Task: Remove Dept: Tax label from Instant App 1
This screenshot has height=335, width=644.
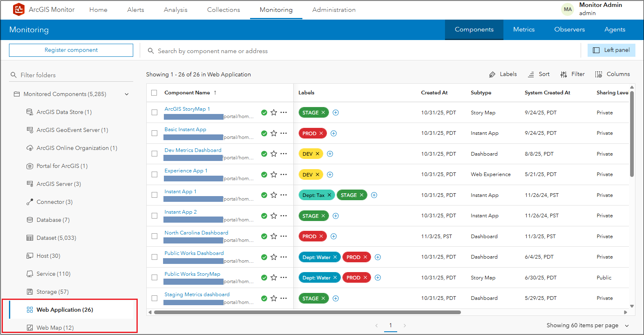Action: coord(329,195)
